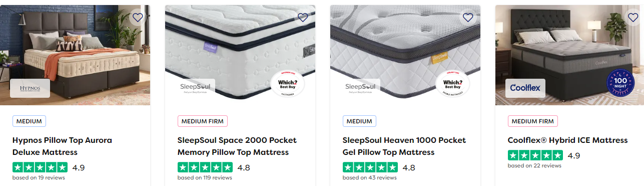Image resolution: width=644 pixels, height=186 pixels.
Task: Click the Hypnos brand logo badge
Action: pos(30,88)
